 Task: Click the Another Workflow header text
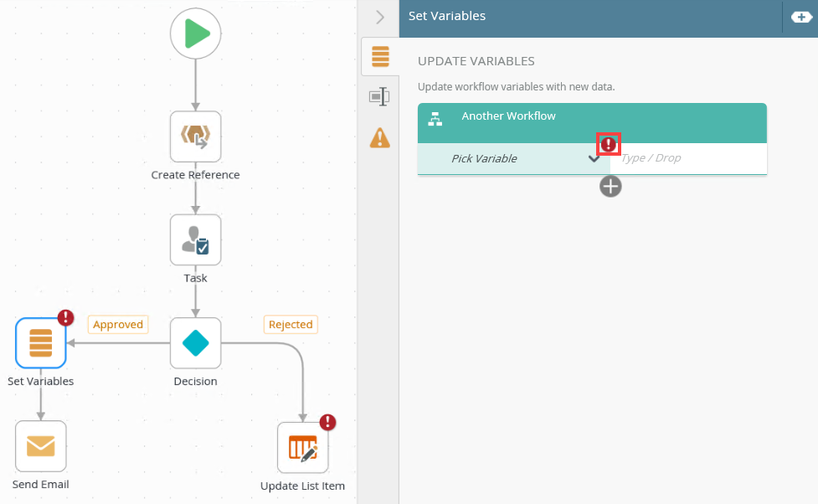[509, 116]
